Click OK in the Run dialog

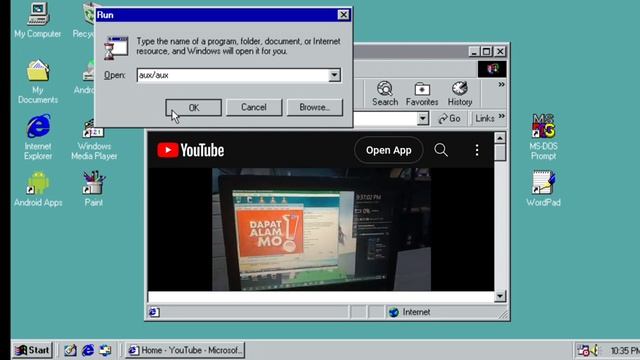pos(193,107)
